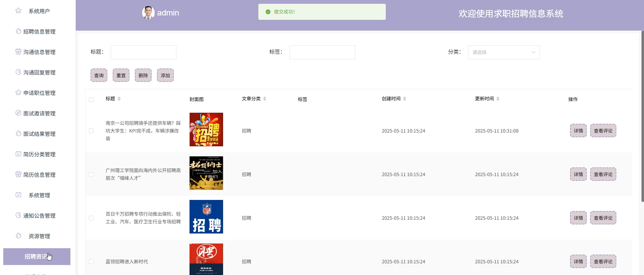Screen dimensions: 644x275
Task: Click the star icon beside 系统用户
Action: pyautogui.click(x=18, y=11)
